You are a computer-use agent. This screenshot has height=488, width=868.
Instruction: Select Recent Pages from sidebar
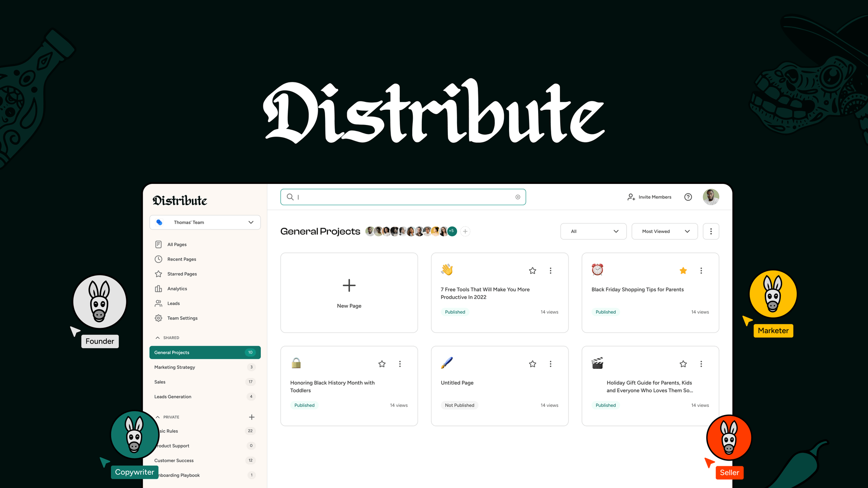click(181, 259)
